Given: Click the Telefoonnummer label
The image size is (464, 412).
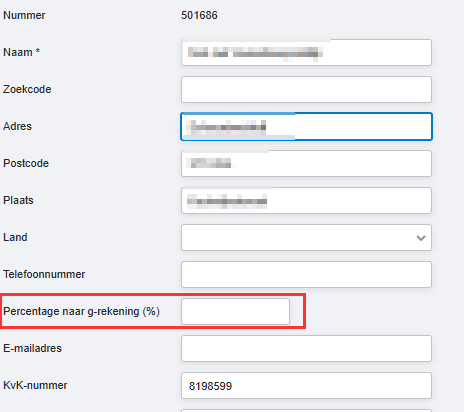Looking at the screenshot, I should (x=44, y=274).
